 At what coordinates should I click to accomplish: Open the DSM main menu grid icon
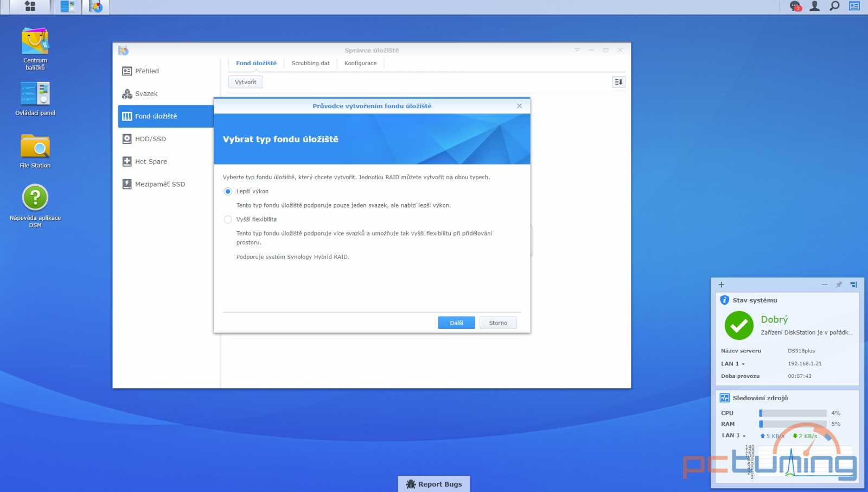tap(30, 7)
